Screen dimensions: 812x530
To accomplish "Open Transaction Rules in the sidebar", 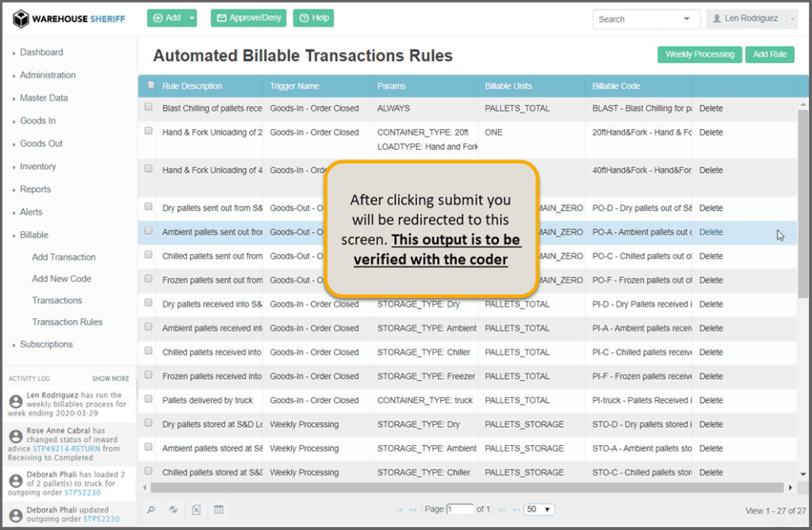I will point(67,322).
